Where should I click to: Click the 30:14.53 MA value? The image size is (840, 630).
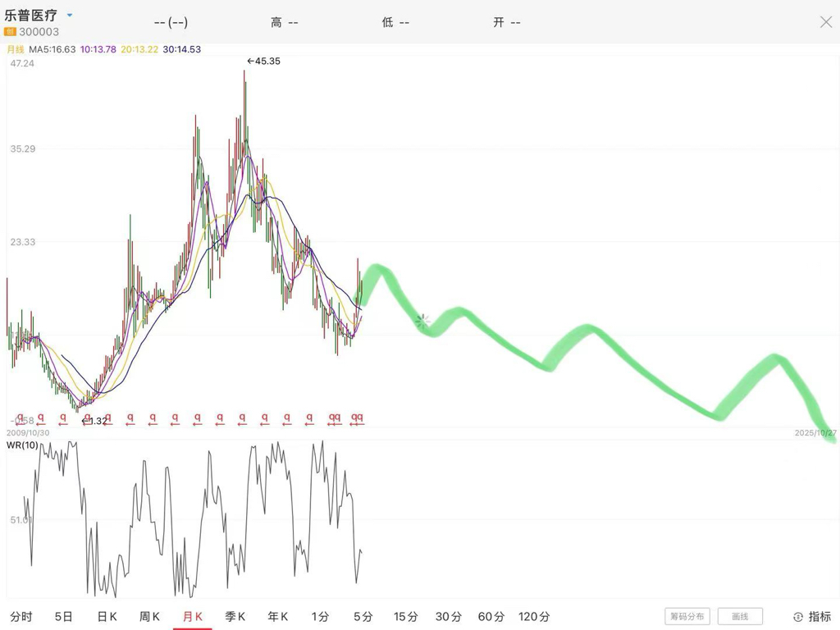tap(181, 49)
